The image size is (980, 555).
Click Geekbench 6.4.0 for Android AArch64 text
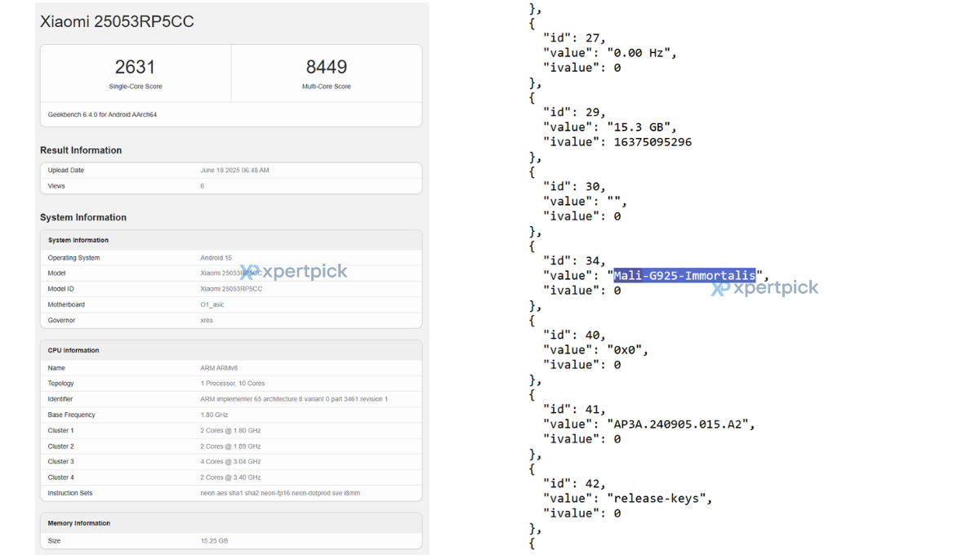[102, 114]
